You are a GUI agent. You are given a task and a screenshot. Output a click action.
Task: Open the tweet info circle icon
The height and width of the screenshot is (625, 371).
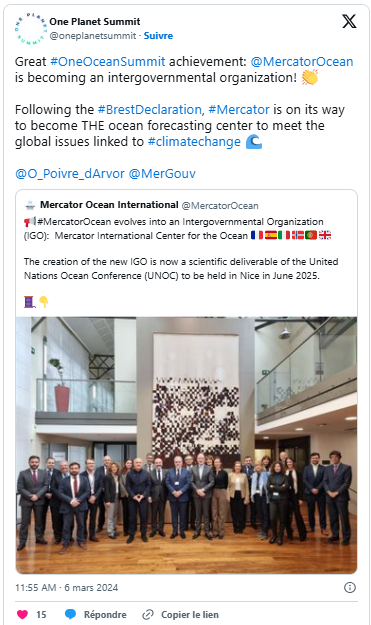pos(349,587)
